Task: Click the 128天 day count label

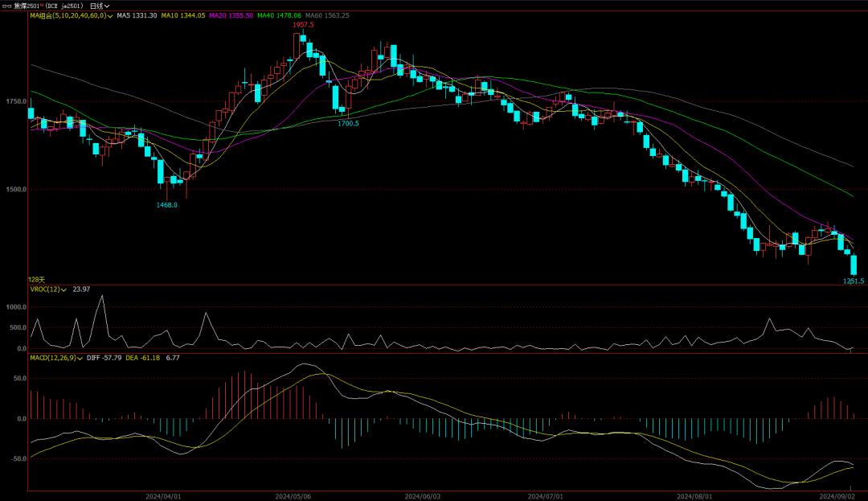Action: (x=37, y=279)
